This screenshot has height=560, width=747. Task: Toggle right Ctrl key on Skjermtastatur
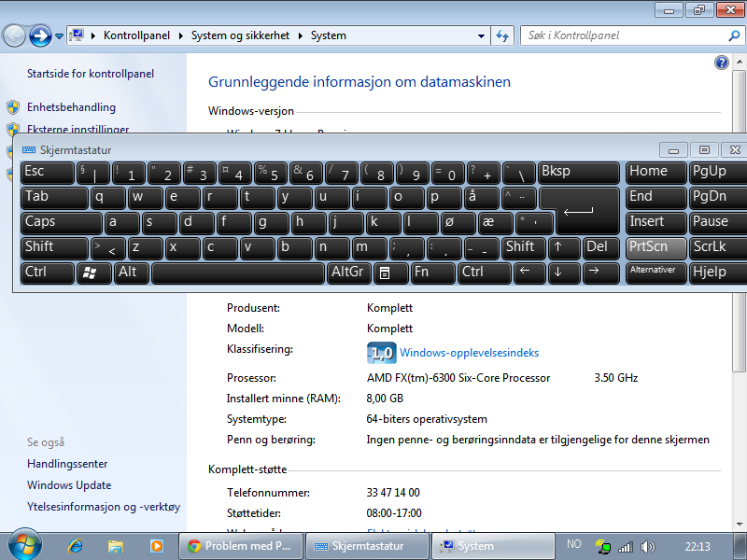[485, 273]
